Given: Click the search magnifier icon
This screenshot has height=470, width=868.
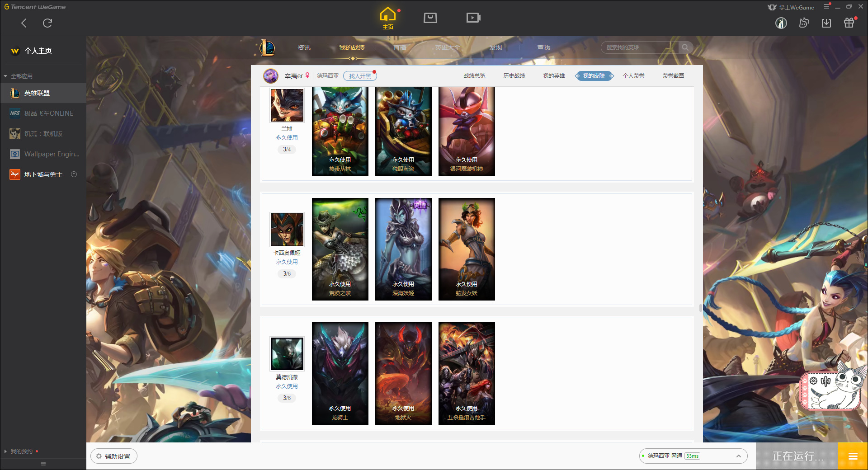Looking at the screenshot, I should click(685, 47).
